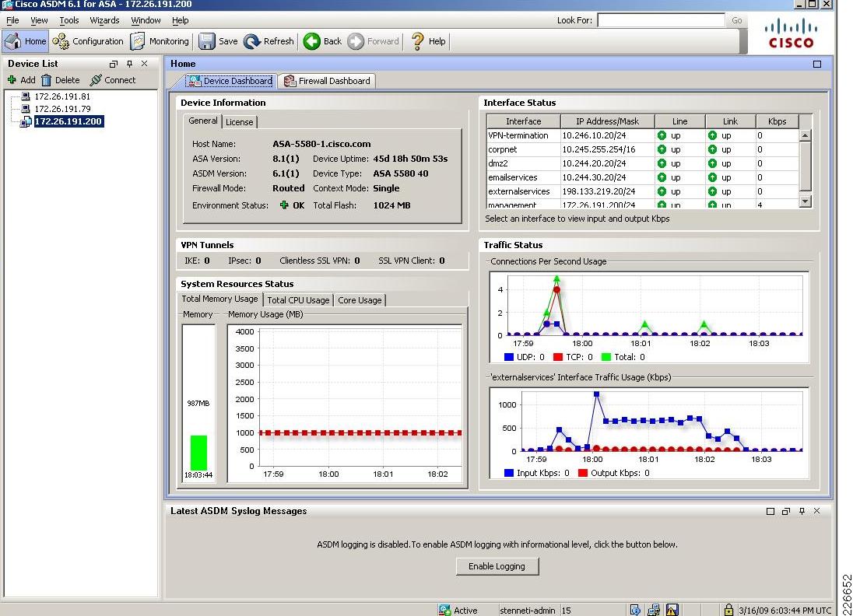
Task: Switch to the Monitoring view
Action: tap(160, 41)
